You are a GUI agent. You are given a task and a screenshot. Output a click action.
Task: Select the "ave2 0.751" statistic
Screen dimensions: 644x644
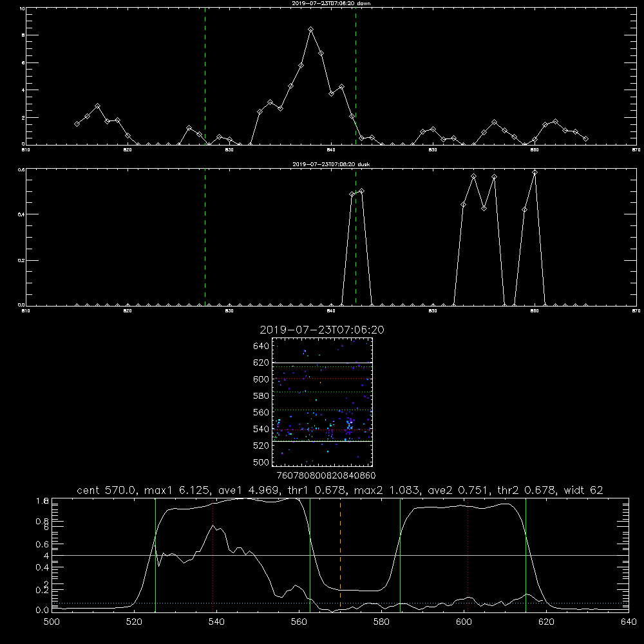[x=459, y=490]
